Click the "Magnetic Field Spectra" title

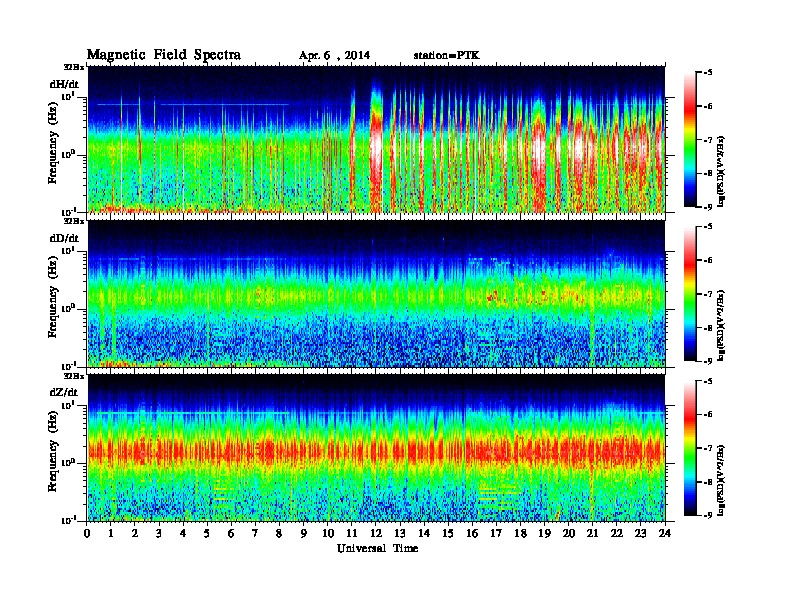click(164, 55)
